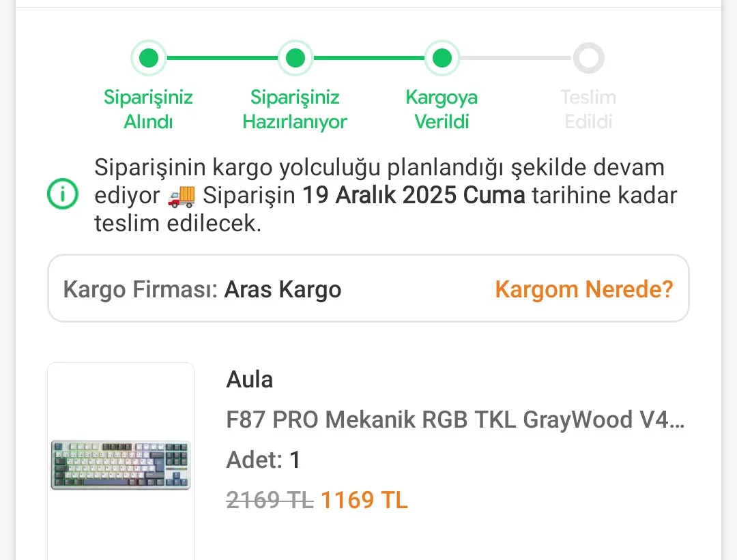Image resolution: width=737 pixels, height=560 pixels.
Task: Click the gray Teslim Edildi step circle
Action: (x=588, y=58)
